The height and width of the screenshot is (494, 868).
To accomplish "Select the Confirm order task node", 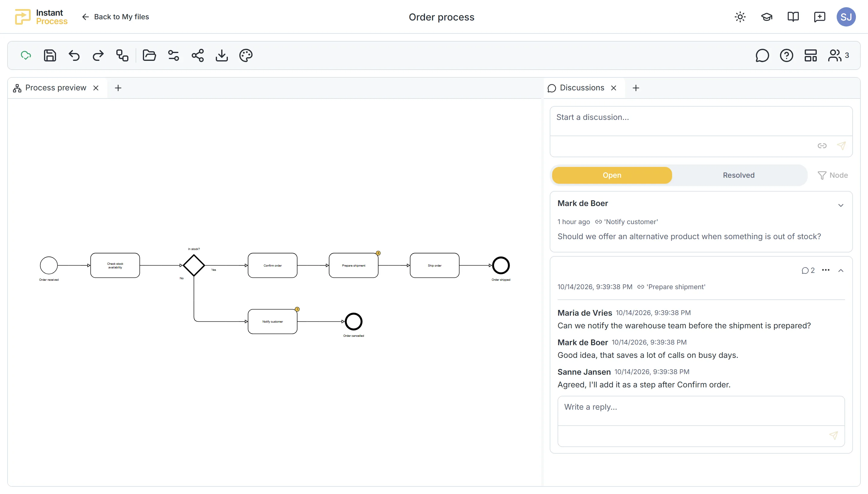I will pyautogui.click(x=272, y=265).
